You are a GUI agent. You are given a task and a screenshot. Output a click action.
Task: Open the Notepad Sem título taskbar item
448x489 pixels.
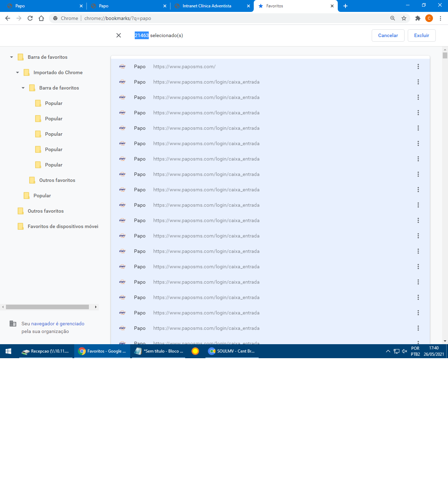point(159,351)
